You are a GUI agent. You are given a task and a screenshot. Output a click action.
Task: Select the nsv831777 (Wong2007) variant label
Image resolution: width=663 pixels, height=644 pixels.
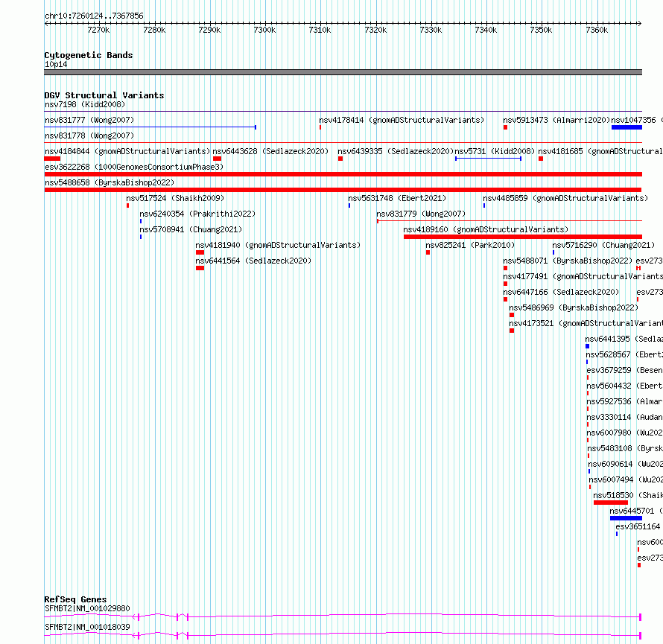[x=89, y=120]
